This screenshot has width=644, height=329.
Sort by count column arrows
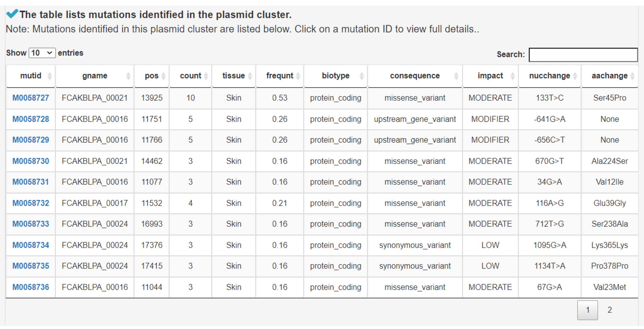point(206,76)
